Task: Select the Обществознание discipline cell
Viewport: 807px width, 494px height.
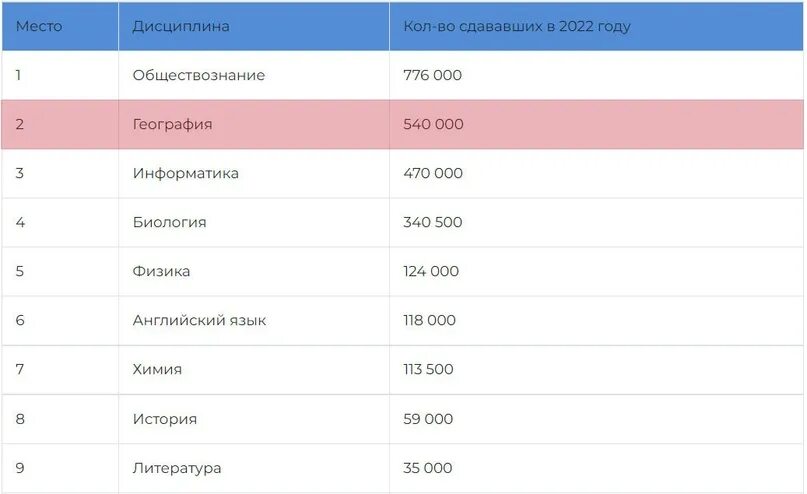Action: pyautogui.click(x=254, y=75)
